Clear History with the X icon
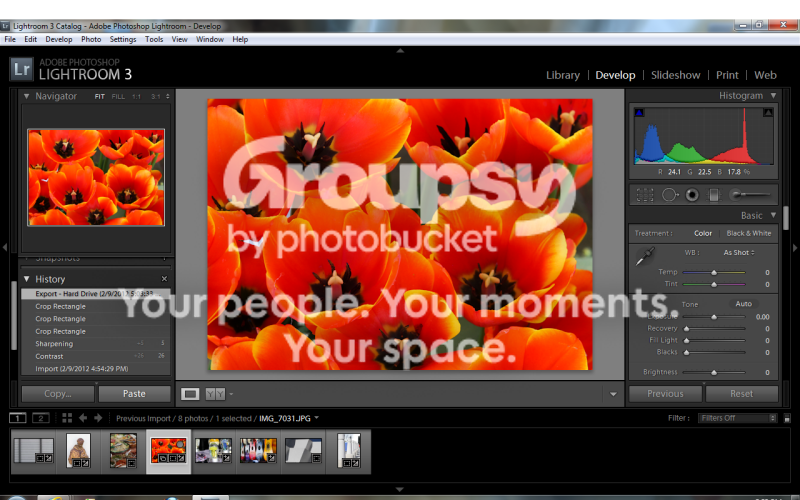This screenshot has height=500, width=800. click(164, 279)
